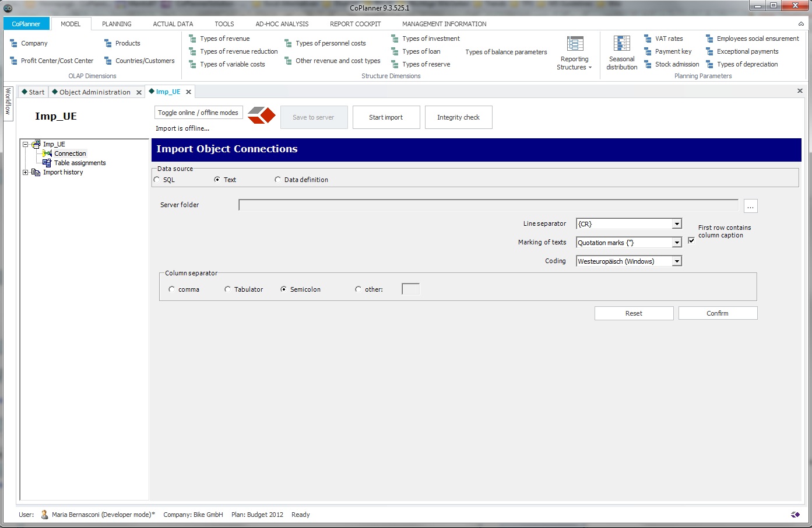Open the Profit Center/Cost Center icon

click(13, 61)
